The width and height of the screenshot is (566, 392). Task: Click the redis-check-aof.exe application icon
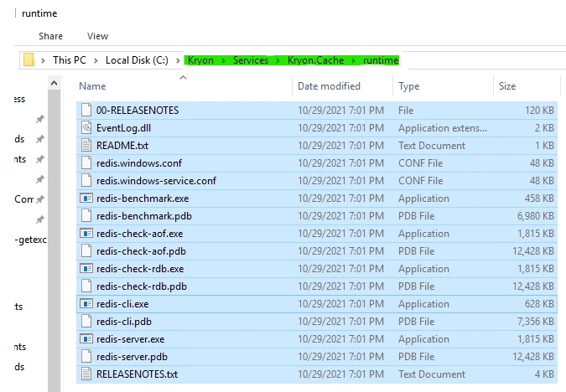86,234
